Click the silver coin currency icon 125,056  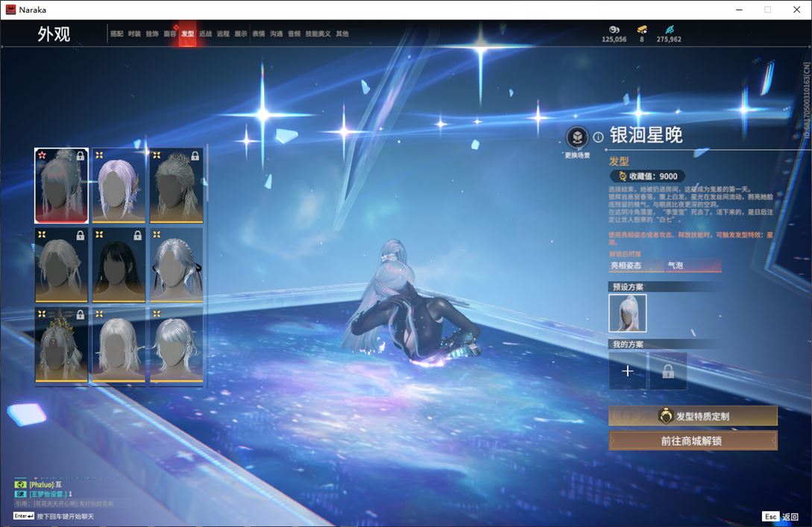click(614, 30)
